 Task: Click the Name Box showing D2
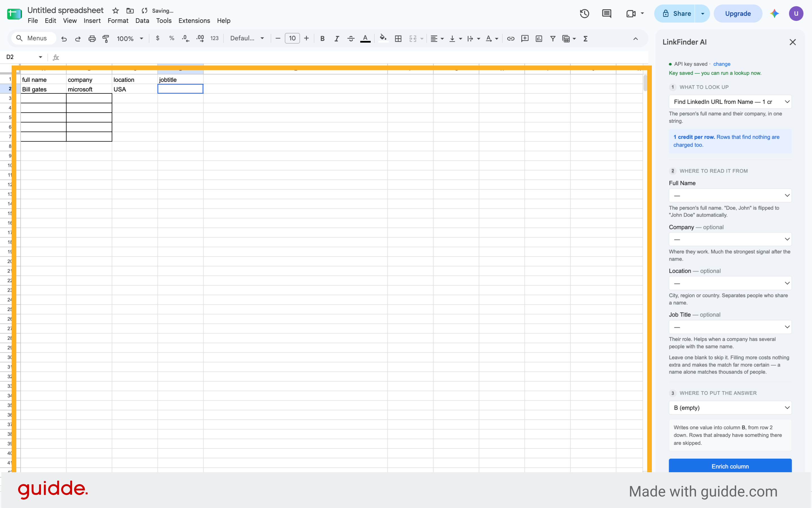click(24, 57)
